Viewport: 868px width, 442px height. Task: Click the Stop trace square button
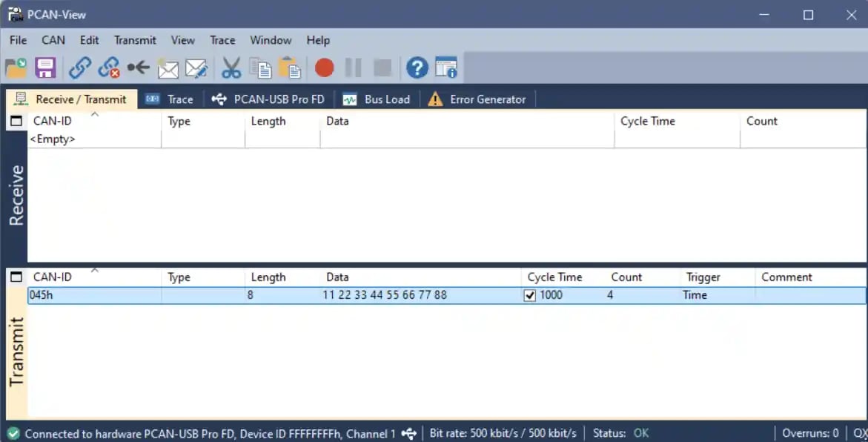click(382, 68)
